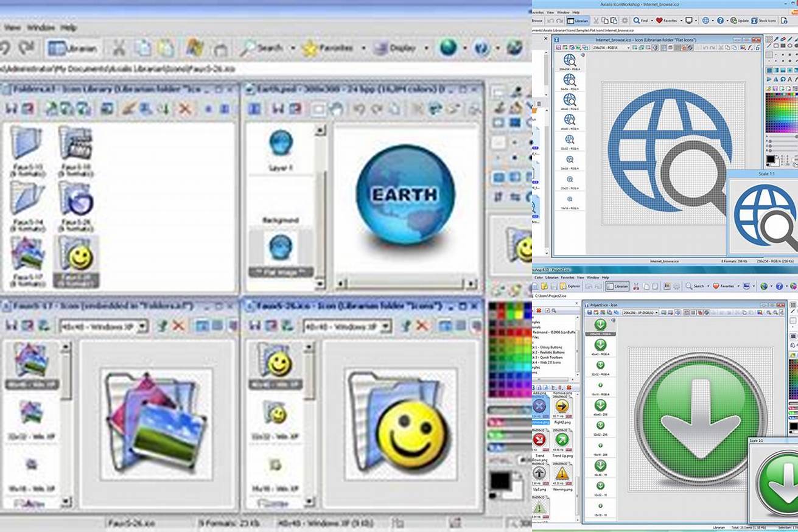Open the Favorites dropdown arrow in the left window
The image size is (798, 532).
(x=363, y=48)
